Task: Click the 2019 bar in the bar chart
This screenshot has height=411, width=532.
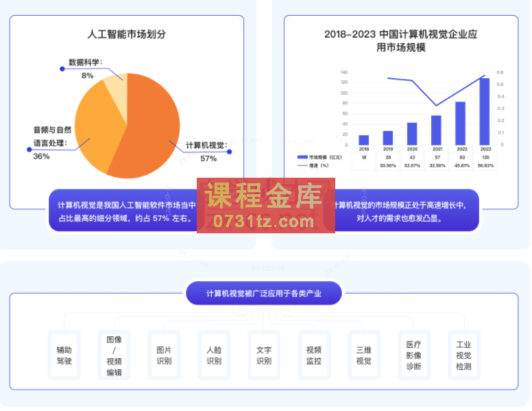Action: click(x=388, y=138)
